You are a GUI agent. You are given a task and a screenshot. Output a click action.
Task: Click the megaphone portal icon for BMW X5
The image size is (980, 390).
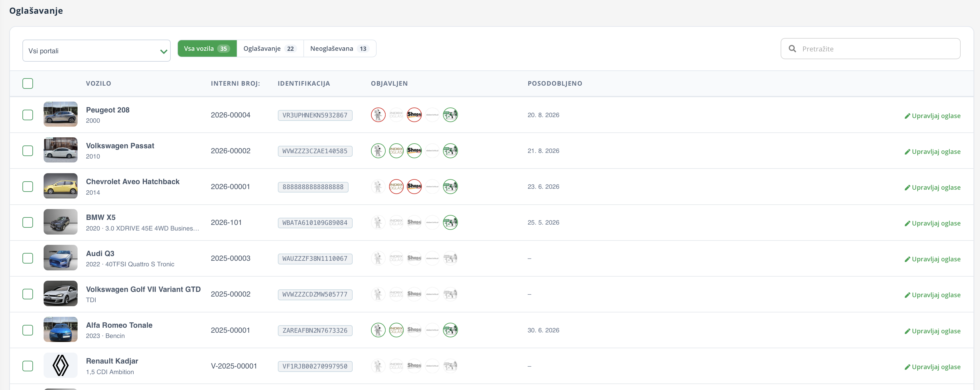(450, 222)
